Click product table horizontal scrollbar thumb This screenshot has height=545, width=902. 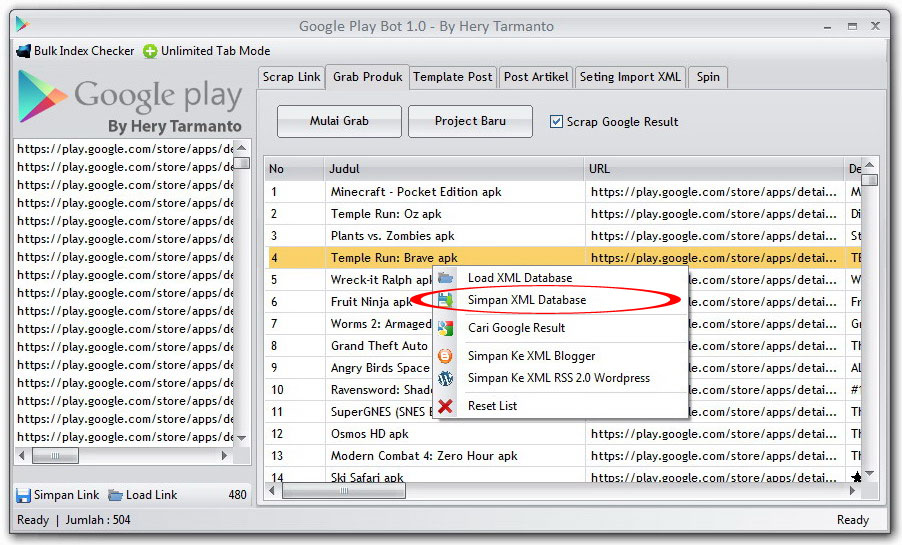pos(344,491)
